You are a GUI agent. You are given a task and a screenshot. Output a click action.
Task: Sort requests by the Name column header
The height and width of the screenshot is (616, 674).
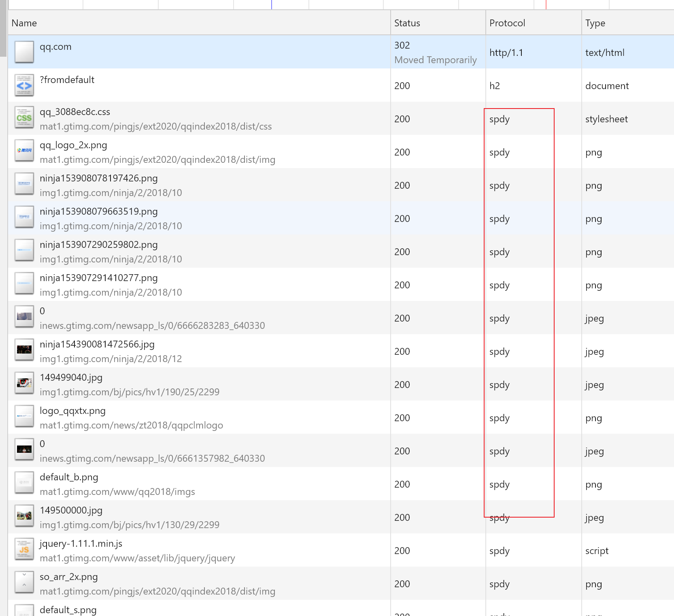coord(24,23)
